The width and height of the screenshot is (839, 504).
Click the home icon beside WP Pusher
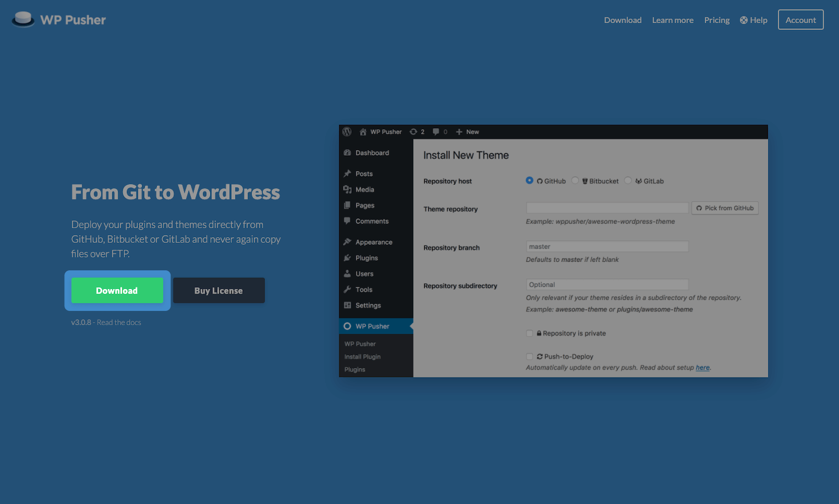363,132
